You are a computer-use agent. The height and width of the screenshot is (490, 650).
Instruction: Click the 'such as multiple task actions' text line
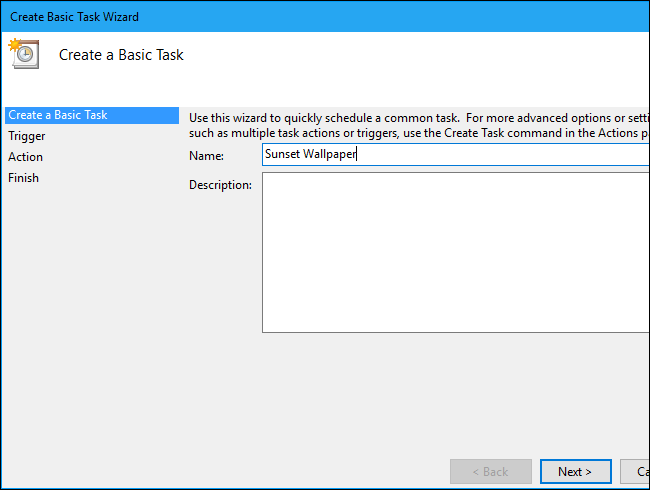point(400,133)
